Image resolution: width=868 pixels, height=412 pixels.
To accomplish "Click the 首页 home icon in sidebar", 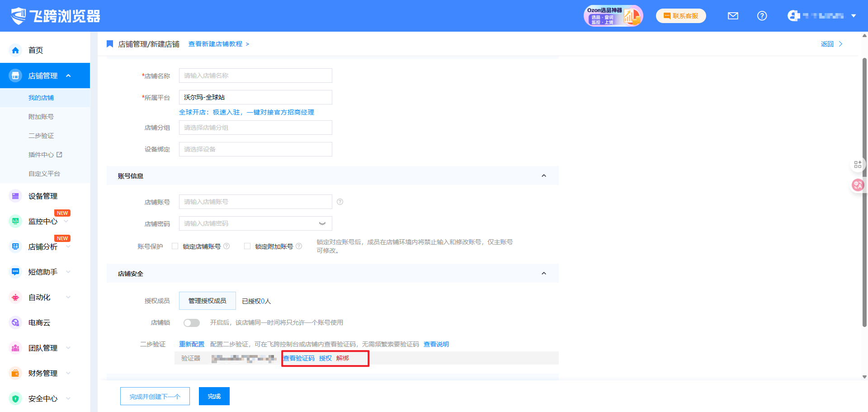I will [x=15, y=50].
